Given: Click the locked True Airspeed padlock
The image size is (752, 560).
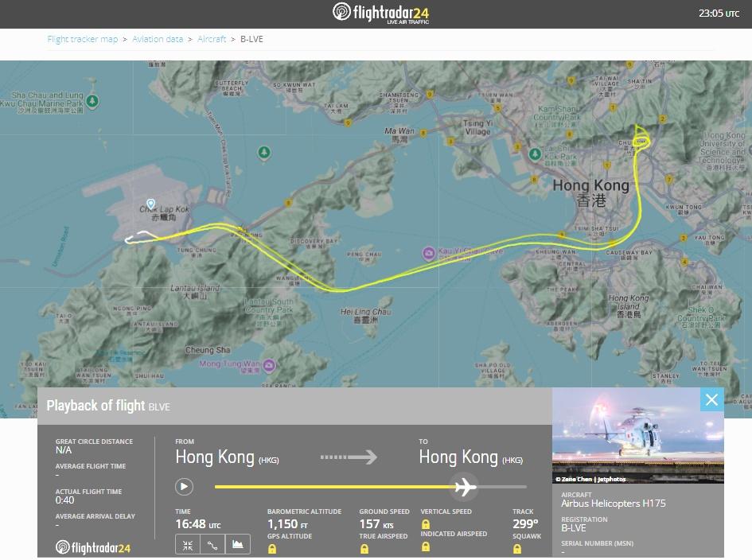Looking at the screenshot, I should pos(364,549).
